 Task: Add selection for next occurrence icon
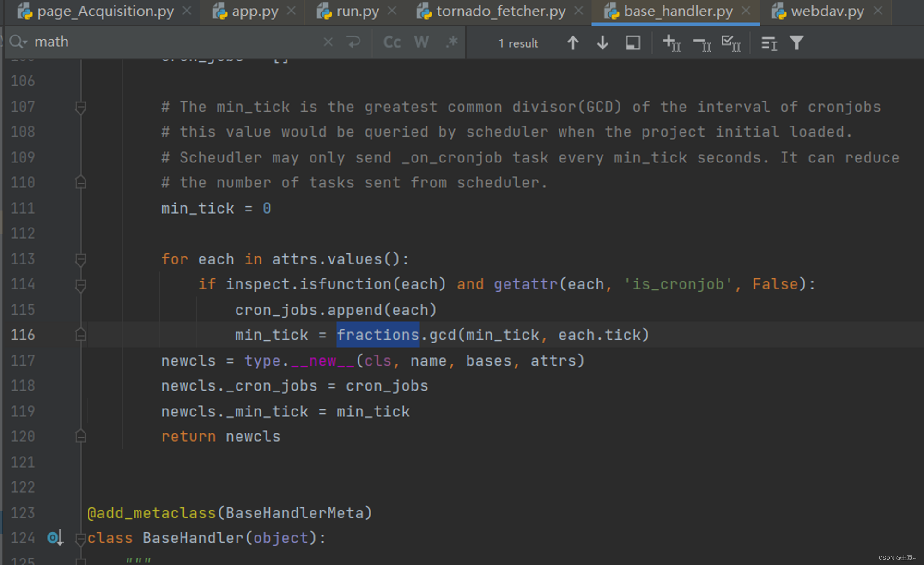click(671, 43)
